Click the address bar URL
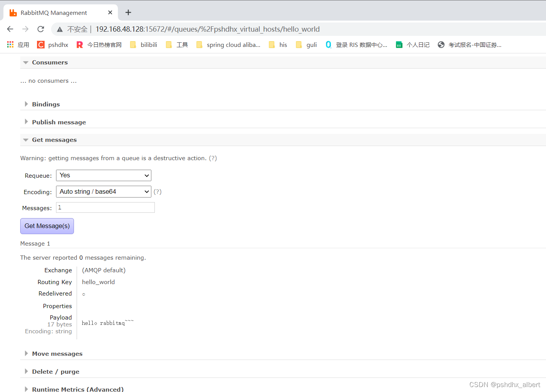This screenshot has width=546, height=392. [x=207, y=29]
